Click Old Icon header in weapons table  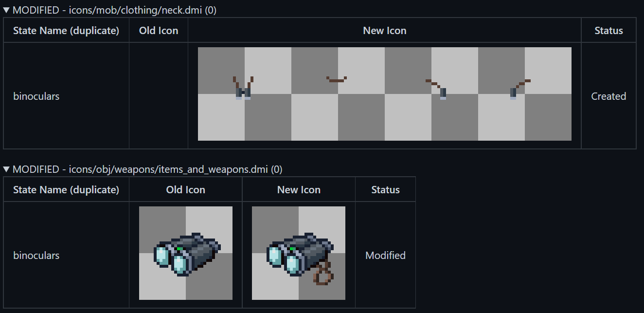[x=186, y=190]
